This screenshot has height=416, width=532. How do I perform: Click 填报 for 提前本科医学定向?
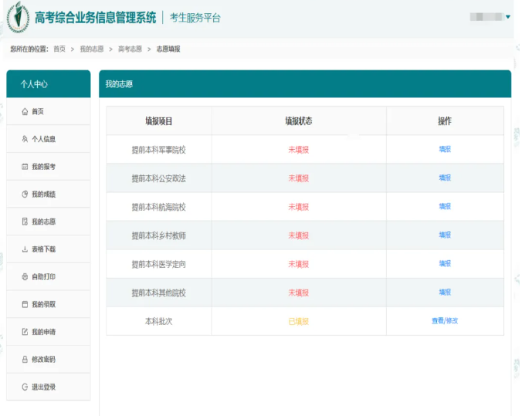tap(445, 263)
